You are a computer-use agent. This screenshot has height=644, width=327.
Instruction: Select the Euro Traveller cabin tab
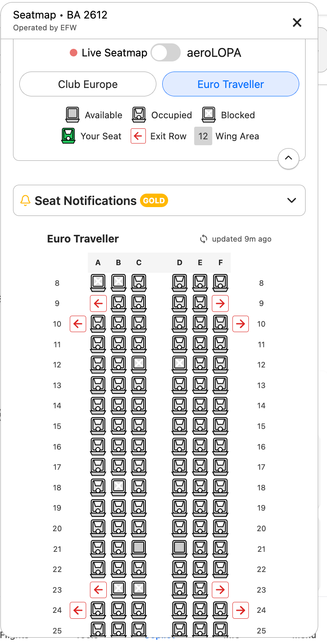click(230, 84)
